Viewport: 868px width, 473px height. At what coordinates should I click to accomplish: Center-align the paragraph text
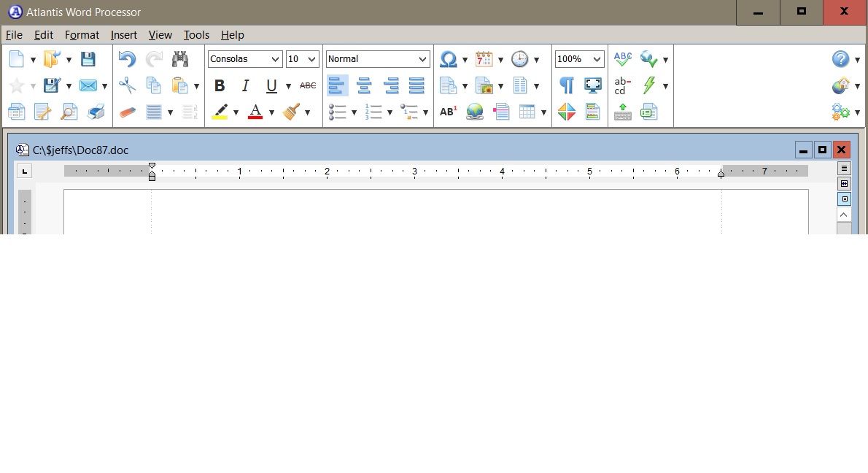click(364, 85)
